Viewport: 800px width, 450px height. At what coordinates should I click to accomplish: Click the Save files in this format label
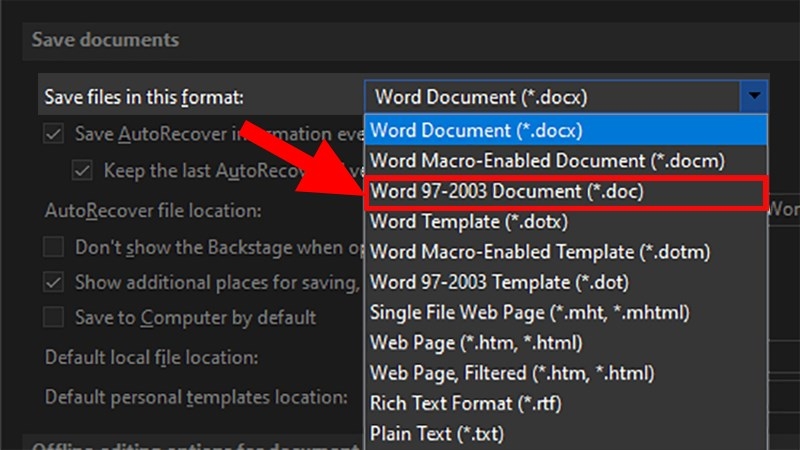point(144,97)
